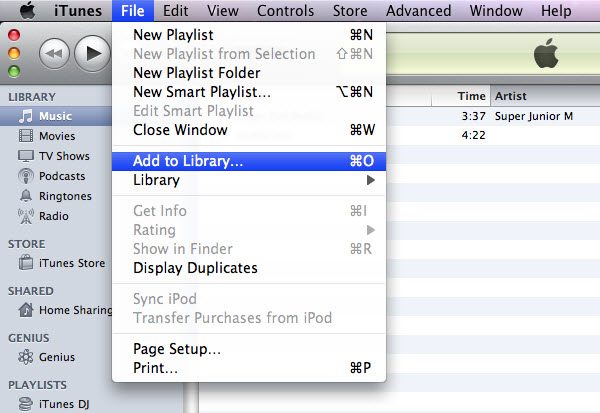The height and width of the screenshot is (413, 600).
Task: Open the Advanced menu
Action: point(419,11)
